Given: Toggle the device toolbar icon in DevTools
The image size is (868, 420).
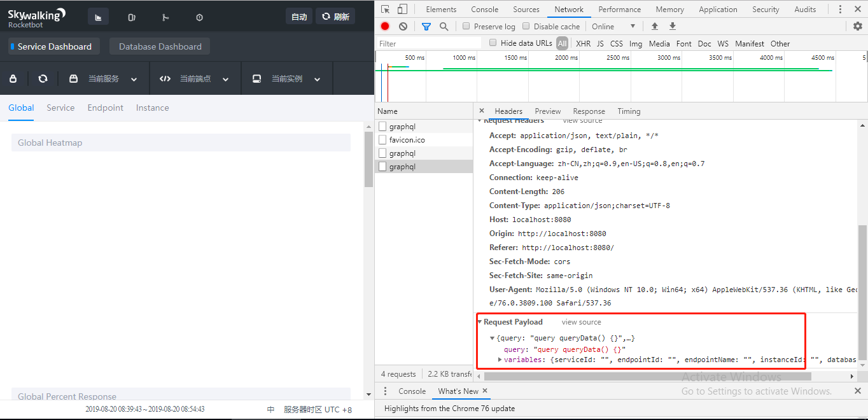Looking at the screenshot, I should (402, 9).
